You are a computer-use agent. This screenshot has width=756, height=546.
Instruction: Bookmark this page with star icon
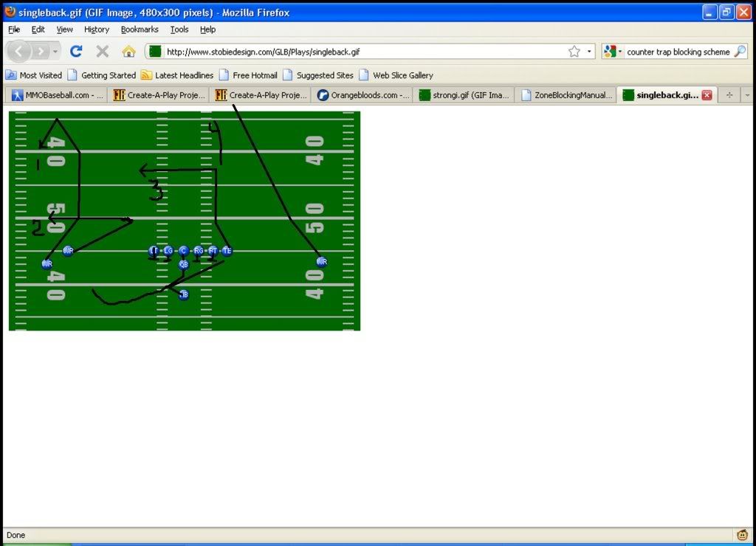pos(574,52)
